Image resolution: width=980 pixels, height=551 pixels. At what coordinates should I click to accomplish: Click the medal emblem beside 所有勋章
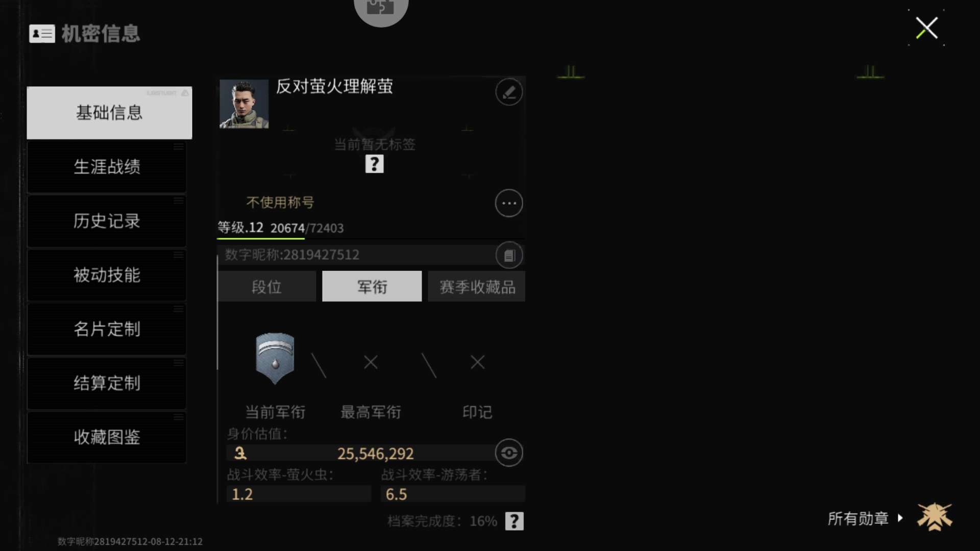pyautogui.click(x=935, y=517)
